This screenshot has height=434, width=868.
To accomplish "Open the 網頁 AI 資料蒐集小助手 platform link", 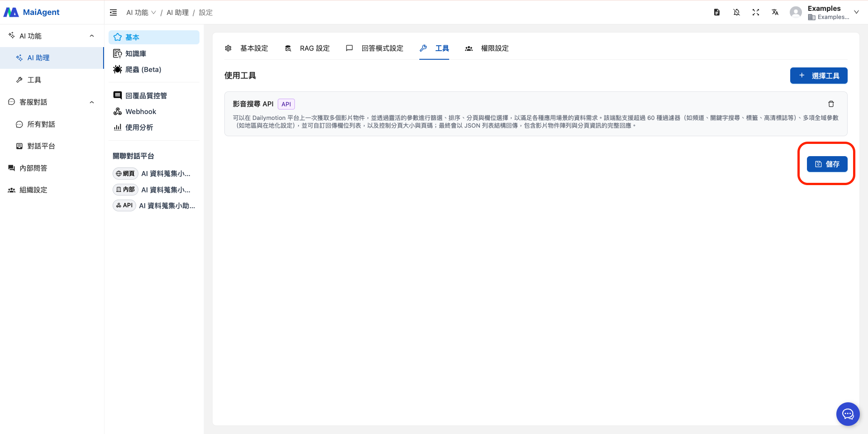I will pos(154,173).
